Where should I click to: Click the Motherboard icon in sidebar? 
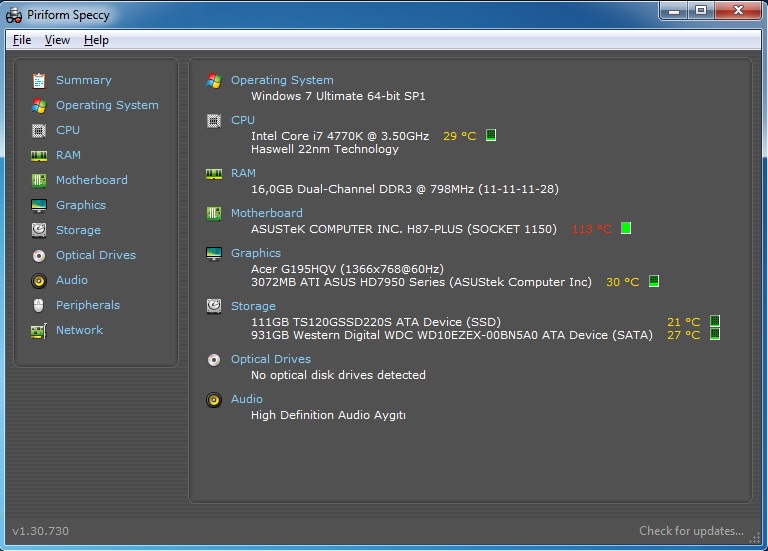click(39, 180)
